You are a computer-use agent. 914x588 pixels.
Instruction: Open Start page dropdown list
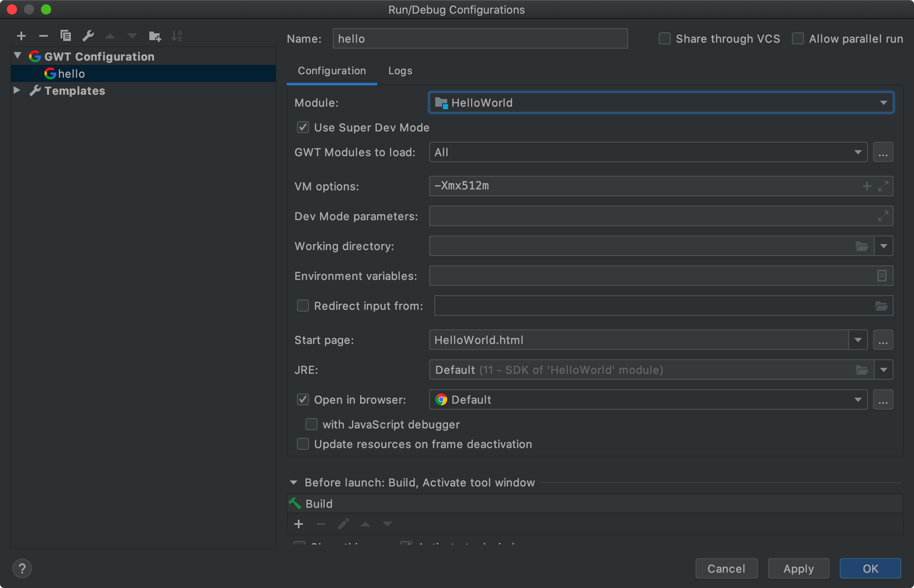pyautogui.click(x=858, y=340)
